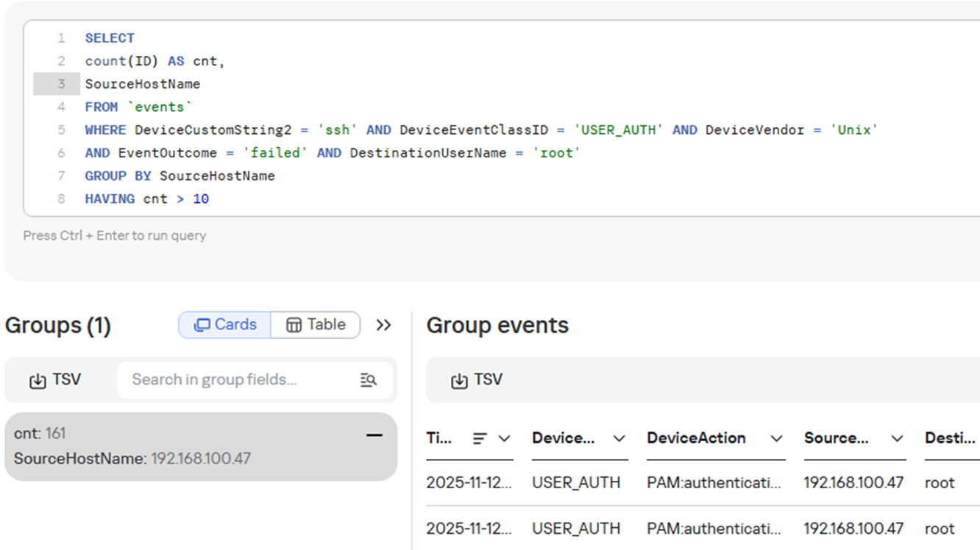Export group events as TSV
The image size is (980, 550).
[477, 380]
